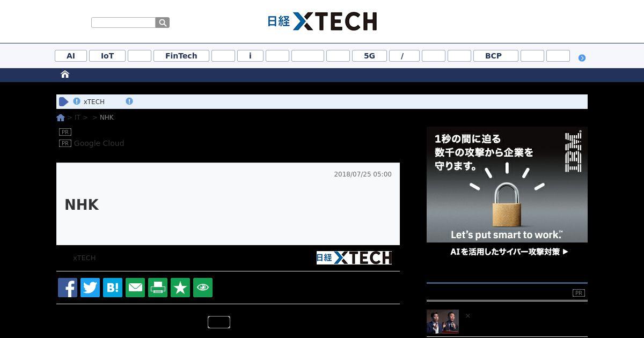The height and width of the screenshot is (338, 644).
Task: Open the IT breadcrumb link
Action: tap(77, 117)
